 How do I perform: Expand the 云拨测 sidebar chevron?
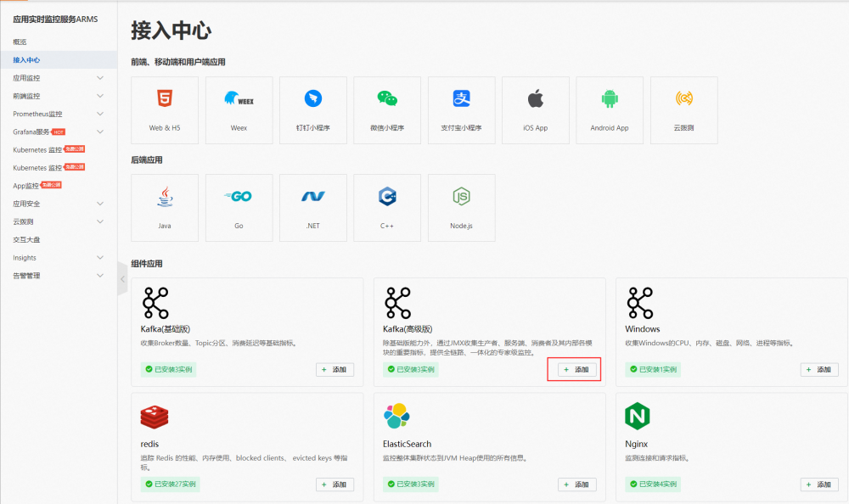point(100,221)
